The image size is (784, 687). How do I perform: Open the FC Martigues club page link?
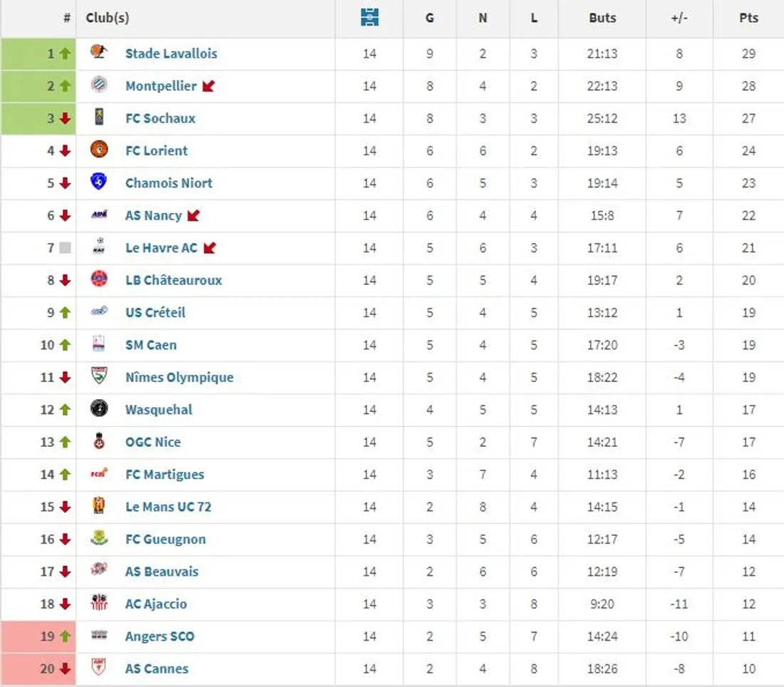pyautogui.click(x=165, y=474)
